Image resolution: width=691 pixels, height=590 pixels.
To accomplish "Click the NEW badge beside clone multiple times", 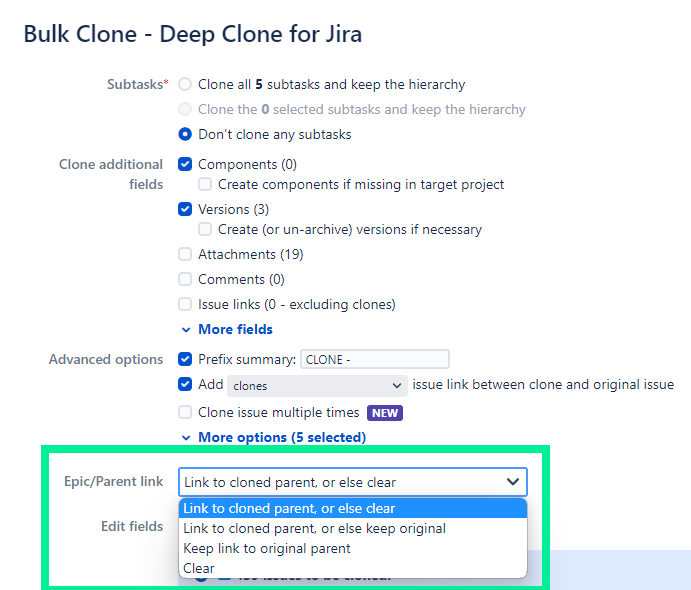I will pyautogui.click(x=385, y=413).
